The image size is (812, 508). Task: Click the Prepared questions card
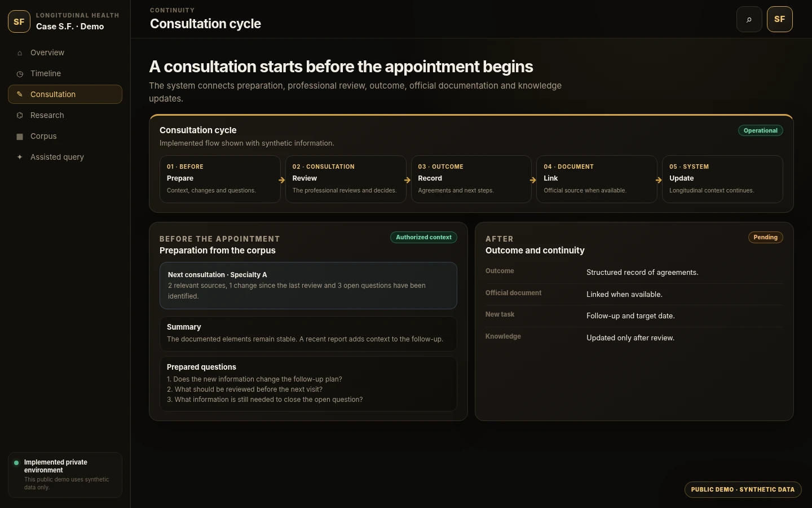pos(308,384)
